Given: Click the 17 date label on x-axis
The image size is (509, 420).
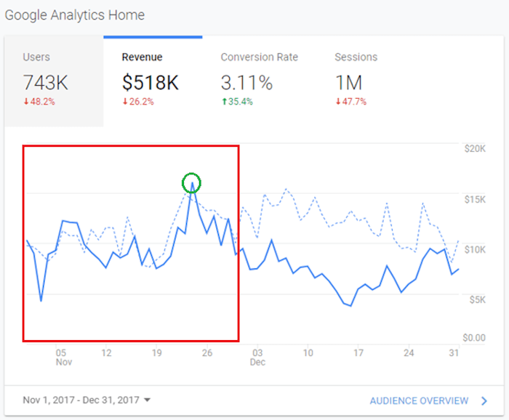Looking at the screenshot, I should point(358,353).
